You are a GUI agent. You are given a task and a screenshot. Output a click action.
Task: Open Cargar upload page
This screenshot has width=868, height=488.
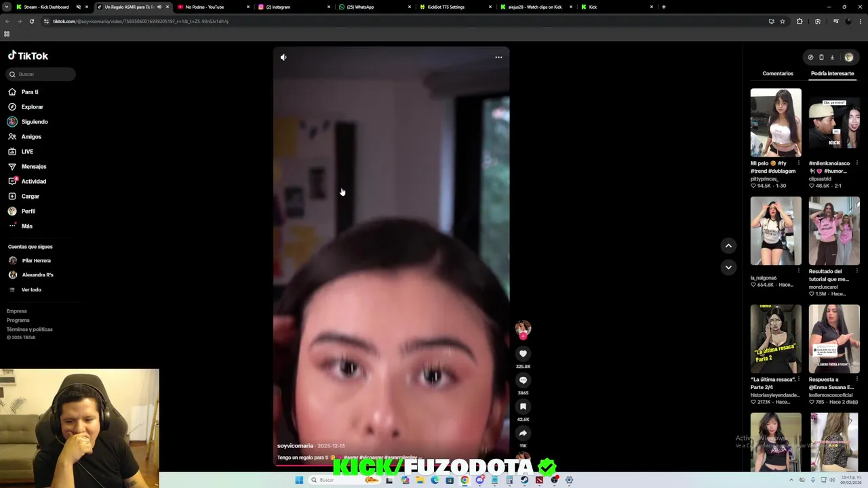(x=30, y=197)
